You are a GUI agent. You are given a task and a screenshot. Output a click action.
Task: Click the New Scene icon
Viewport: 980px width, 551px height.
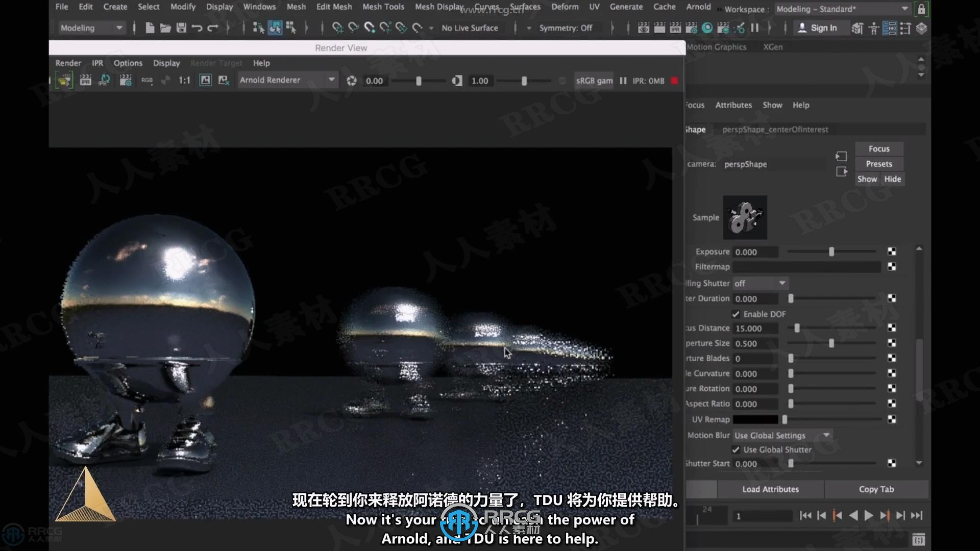[150, 28]
